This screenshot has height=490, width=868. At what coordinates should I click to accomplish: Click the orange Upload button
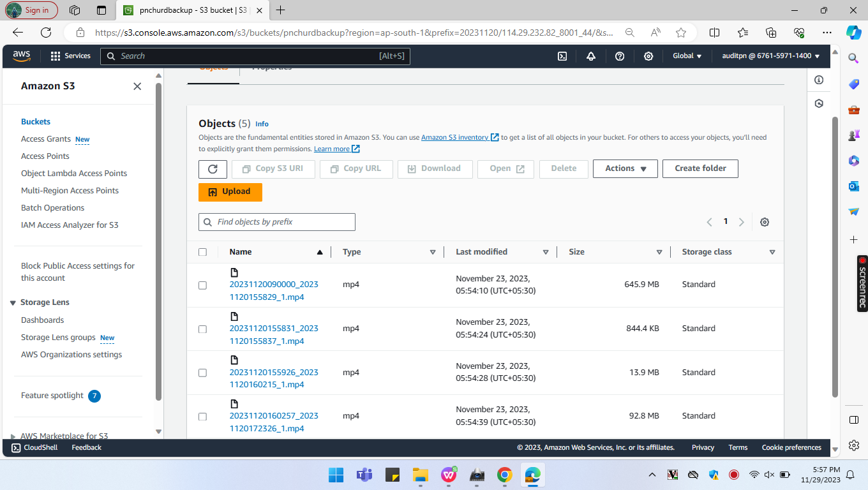click(x=230, y=192)
